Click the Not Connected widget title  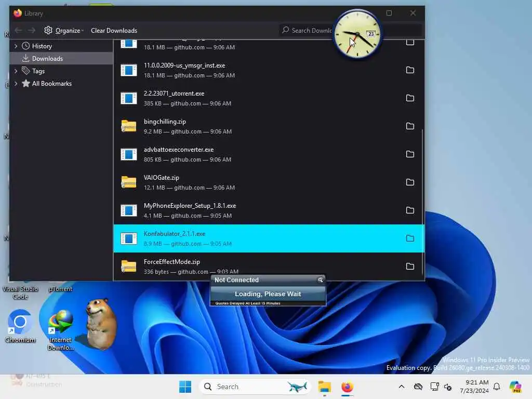(x=236, y=280)
